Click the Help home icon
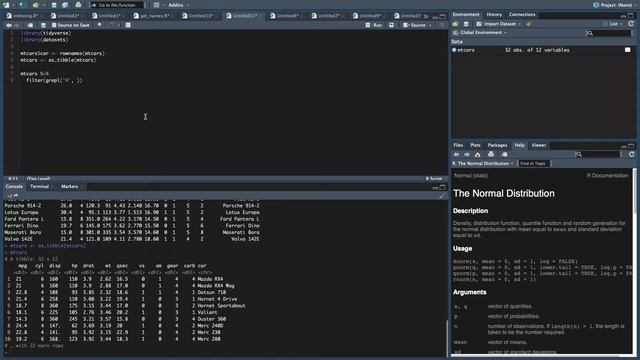Image resolution: width=640 pixels, height=360 pixels. coord(478,154)
